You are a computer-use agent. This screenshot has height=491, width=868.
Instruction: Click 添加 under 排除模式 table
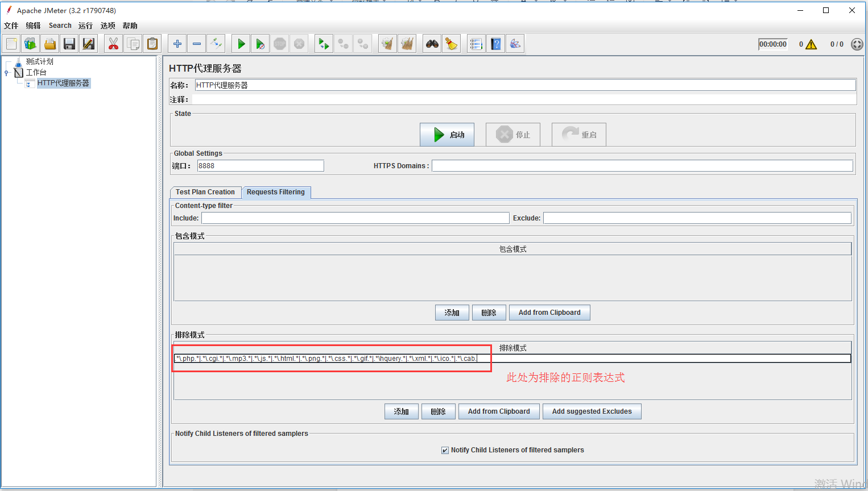[402, 411]
